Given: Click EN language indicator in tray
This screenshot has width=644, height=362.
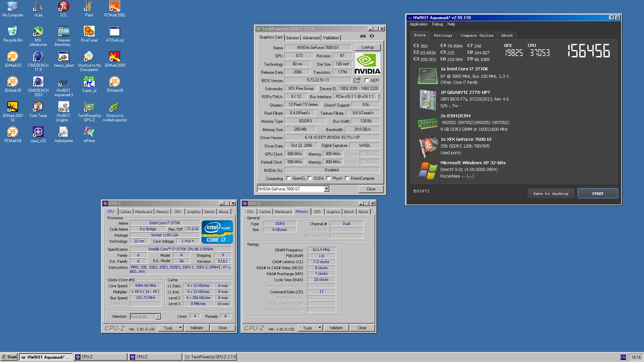Looking at the screenshot, I should pyautogui.click(x=623, y=357).
